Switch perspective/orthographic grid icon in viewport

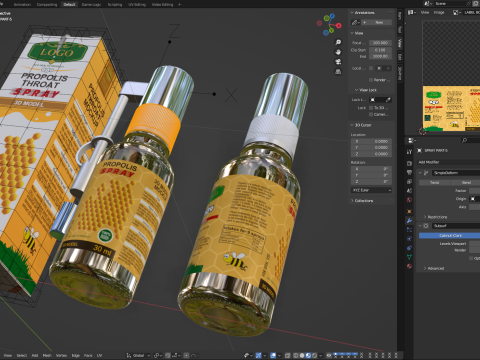pos(338,72)
